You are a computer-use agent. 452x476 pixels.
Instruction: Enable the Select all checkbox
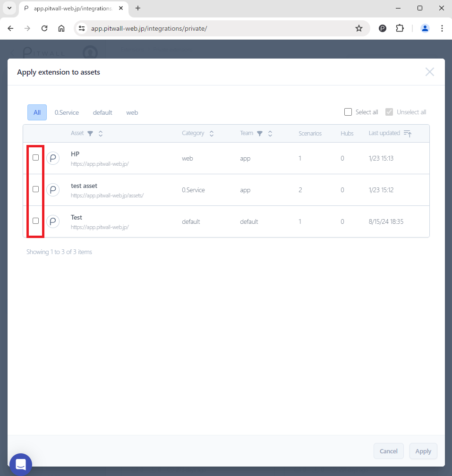tap(348, 112)
